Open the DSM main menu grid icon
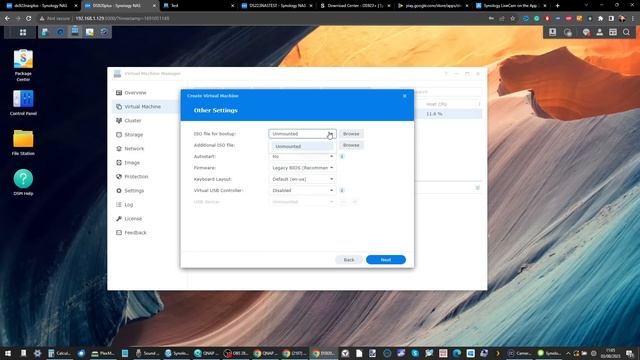Viewport: 640px width, 360px height. point(23,32)
